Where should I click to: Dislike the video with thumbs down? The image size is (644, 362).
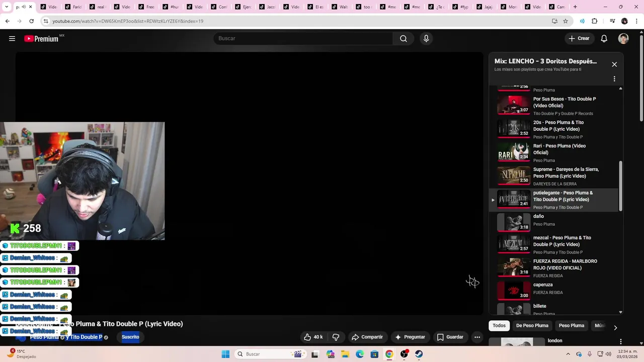click(x=336, y=337)
